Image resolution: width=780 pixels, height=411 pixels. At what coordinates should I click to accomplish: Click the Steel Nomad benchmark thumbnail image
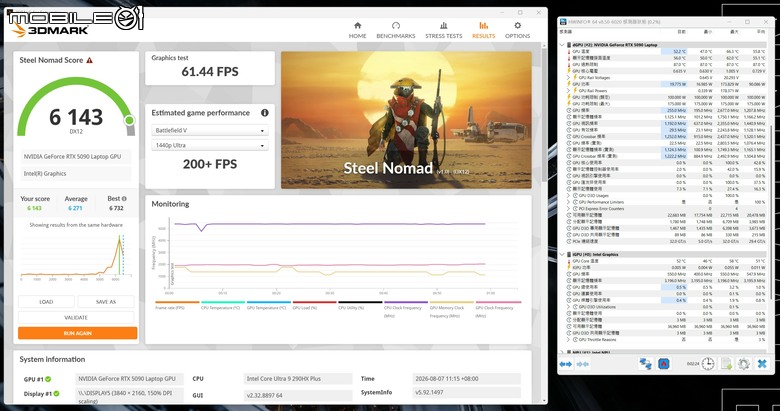406,120
